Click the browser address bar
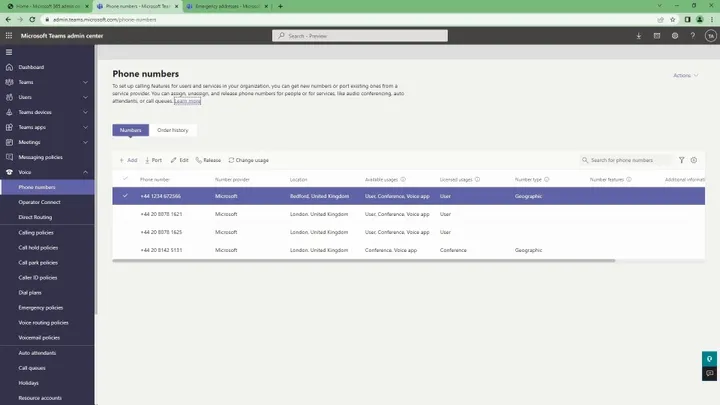 coord(349,20)
